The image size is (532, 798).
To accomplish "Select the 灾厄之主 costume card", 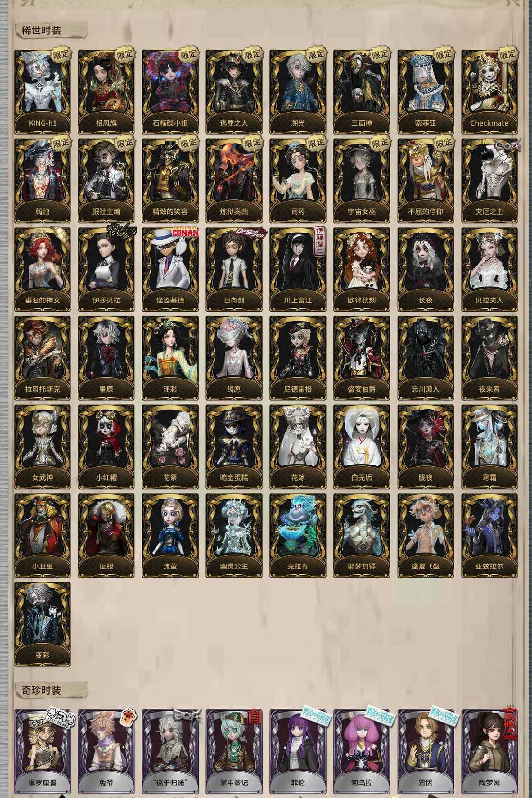I will [x=489, y=181].
